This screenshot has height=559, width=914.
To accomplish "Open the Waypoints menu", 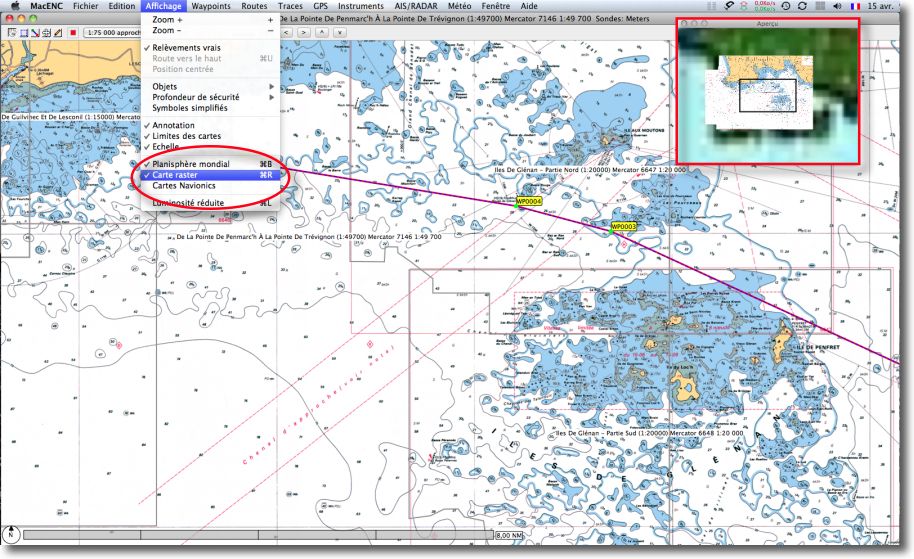I will click(211, 6).
